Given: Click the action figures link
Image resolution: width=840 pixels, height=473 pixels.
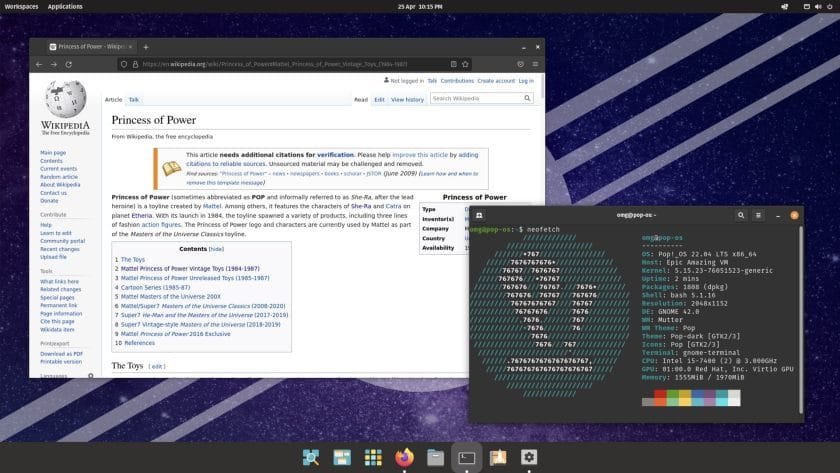Looking at the screenshot, I should click(x=161, y=225).
